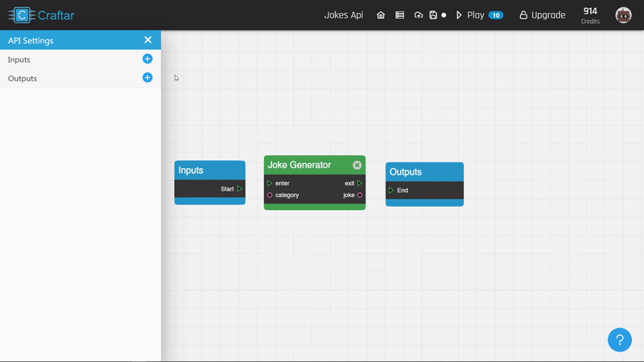Add a new output with plus icon

click(147, 78)
